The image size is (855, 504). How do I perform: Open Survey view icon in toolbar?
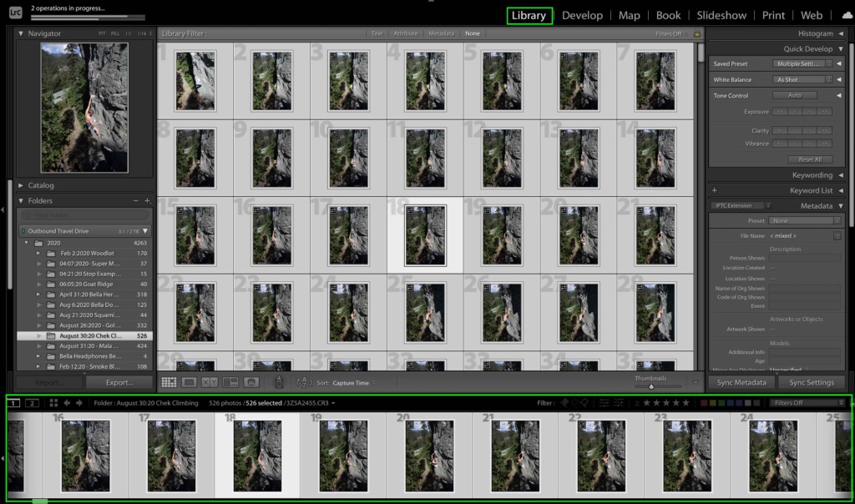230,382
